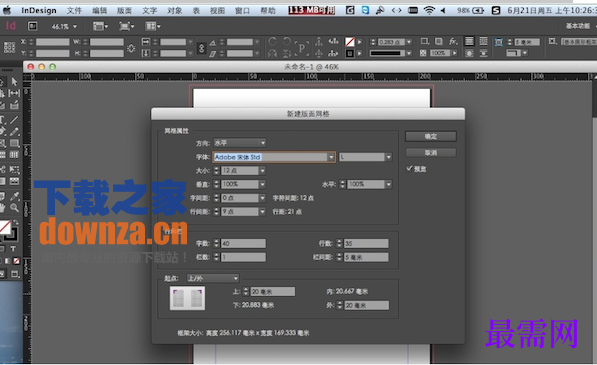This screenshot has height=365, width=597.
Task: Open the stroke weight dropdown arrow
Action: tap(409, 41)
